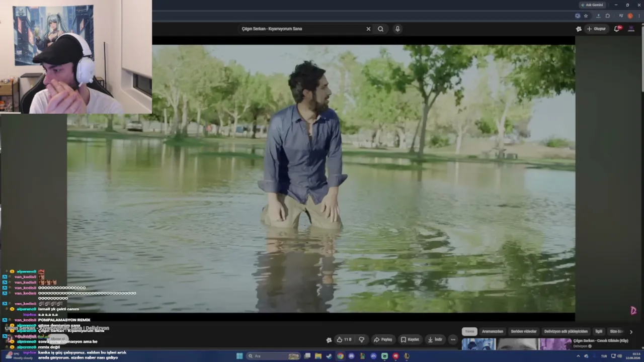
Task: Like the video with the thumbs-up button
Action: [x=344, y=339]
